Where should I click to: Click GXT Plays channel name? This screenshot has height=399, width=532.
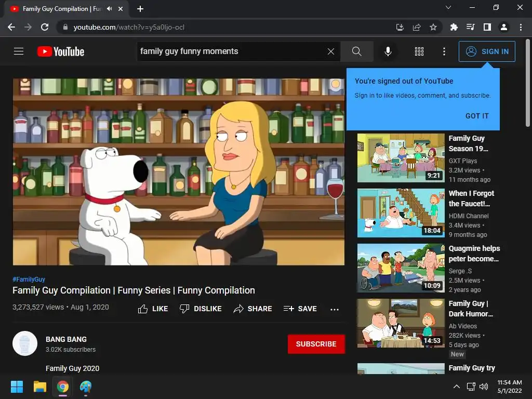click(x=463, y=161)
